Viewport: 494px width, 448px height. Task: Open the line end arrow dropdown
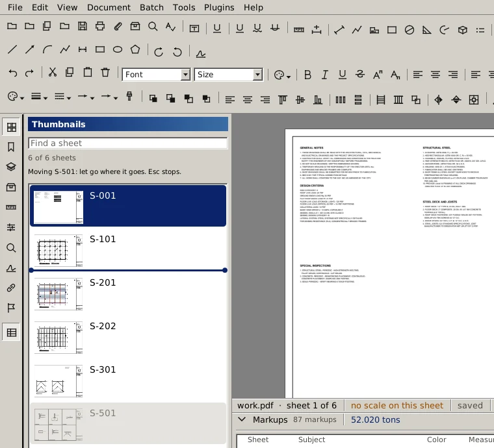pyautogui.click(x=109, y=96)
